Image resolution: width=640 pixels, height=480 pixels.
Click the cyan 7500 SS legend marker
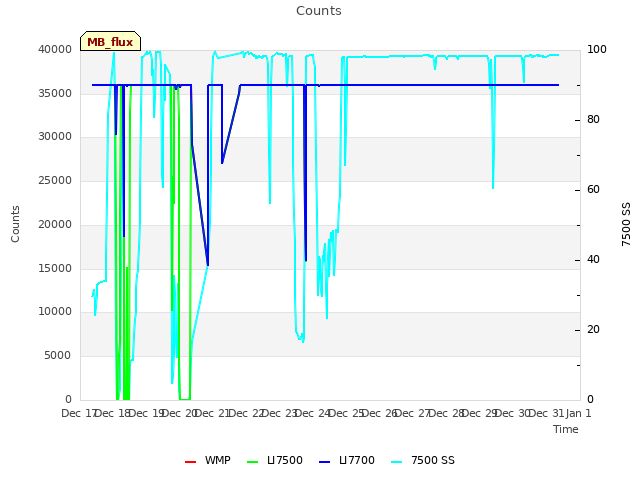pyautogui.click(x=397, y=462)
